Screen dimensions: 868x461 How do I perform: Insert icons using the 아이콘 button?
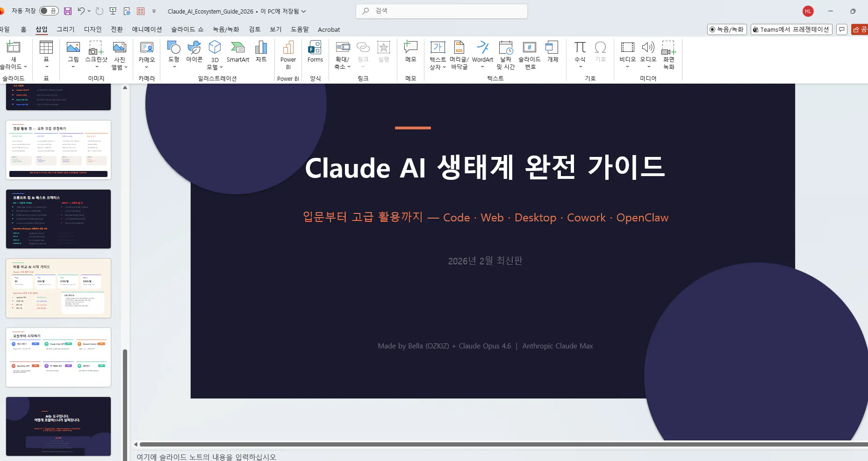tap(194, 52)
